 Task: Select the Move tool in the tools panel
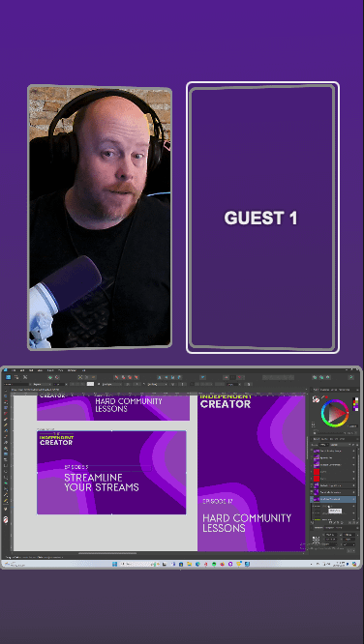pos(6,391)
